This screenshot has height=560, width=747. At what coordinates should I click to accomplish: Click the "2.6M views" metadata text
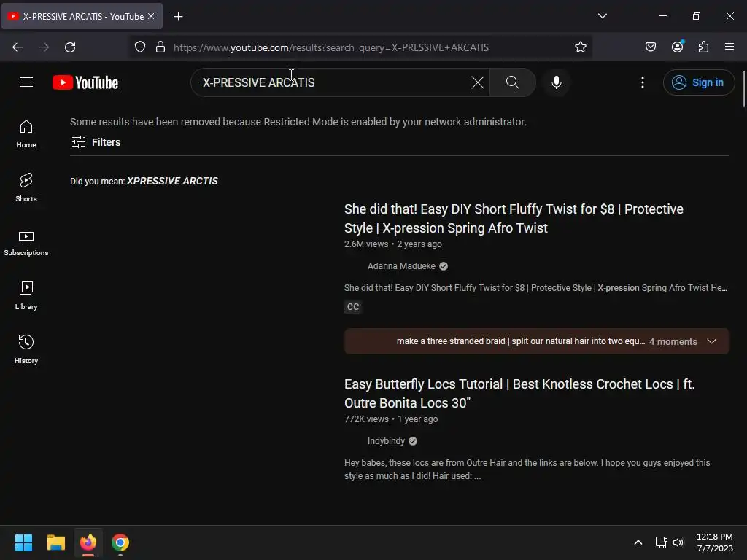point(366,244)
